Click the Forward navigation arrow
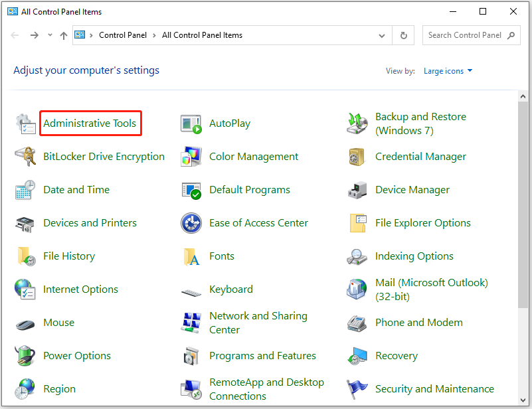Screen dimensions: 532x409 (35, 35)
